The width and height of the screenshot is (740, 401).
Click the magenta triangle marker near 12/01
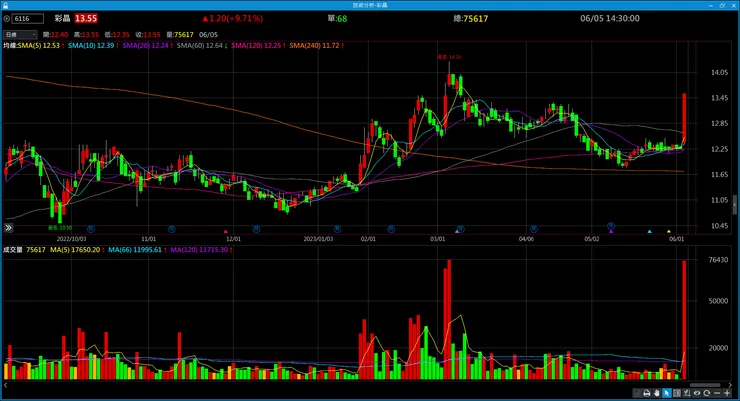point(226,232)
